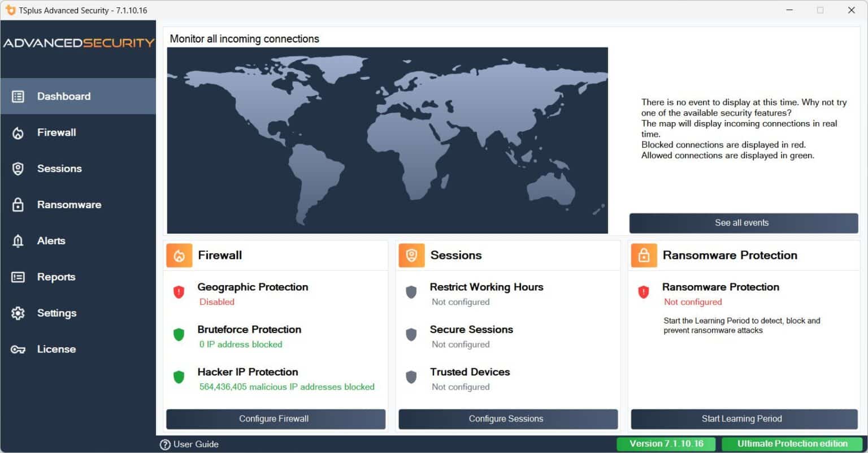Screen dimensions: 868x453
Task: Open See all events
Action: click(x=742, y=223)
